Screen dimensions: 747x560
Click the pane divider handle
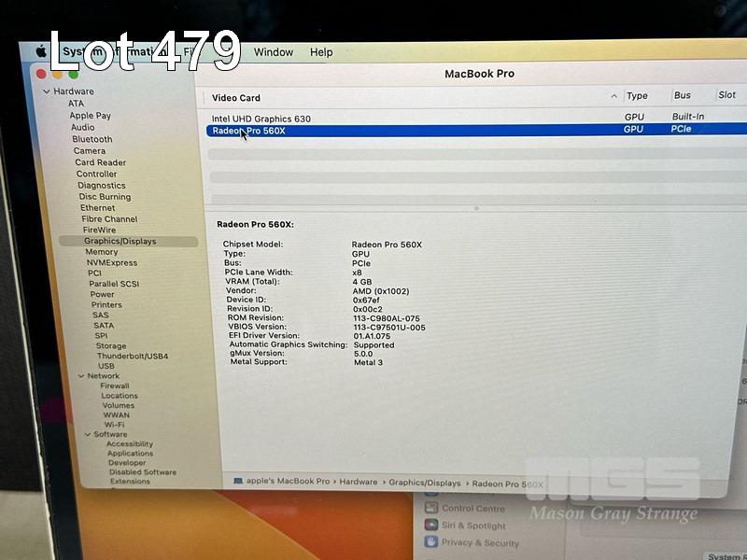click(476, 208)
